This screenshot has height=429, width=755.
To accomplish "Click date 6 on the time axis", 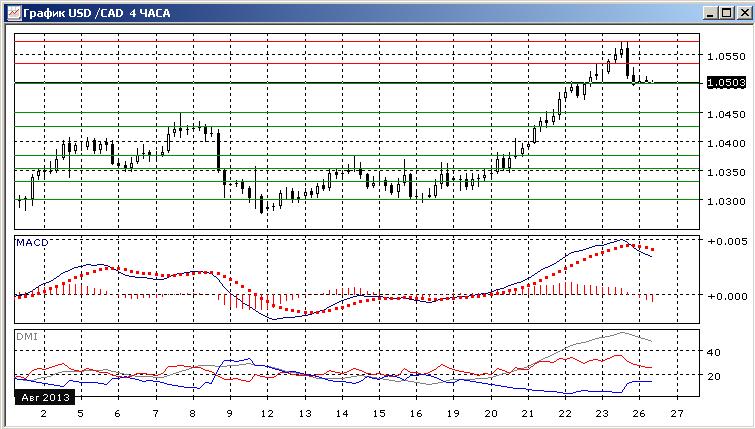I will [x=117, y=414].
